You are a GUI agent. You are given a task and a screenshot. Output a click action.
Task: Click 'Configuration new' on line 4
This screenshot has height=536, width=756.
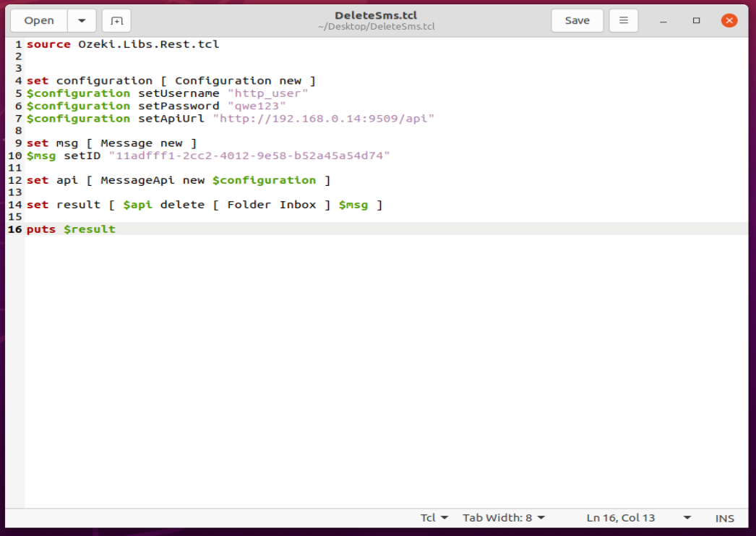tap(239, 80)
